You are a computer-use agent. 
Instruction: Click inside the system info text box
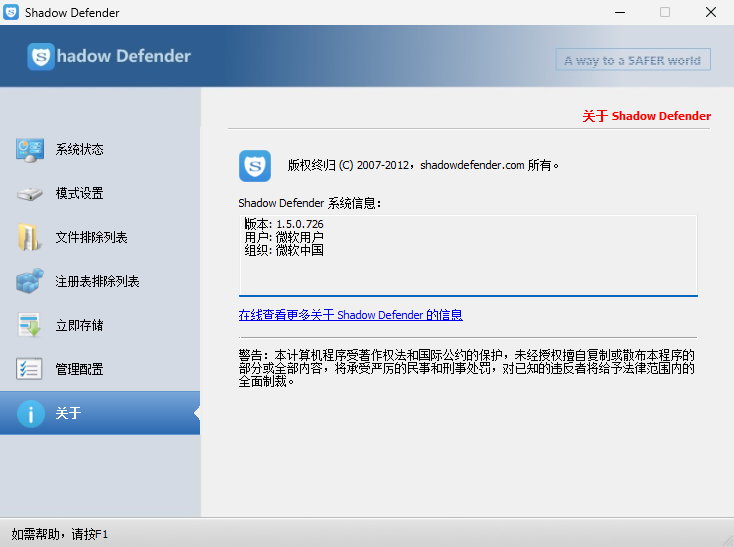[468, 255]
